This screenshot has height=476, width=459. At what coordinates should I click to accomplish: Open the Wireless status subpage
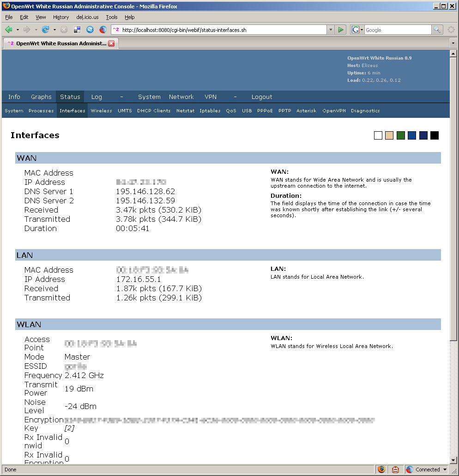[x=101, y=111]
